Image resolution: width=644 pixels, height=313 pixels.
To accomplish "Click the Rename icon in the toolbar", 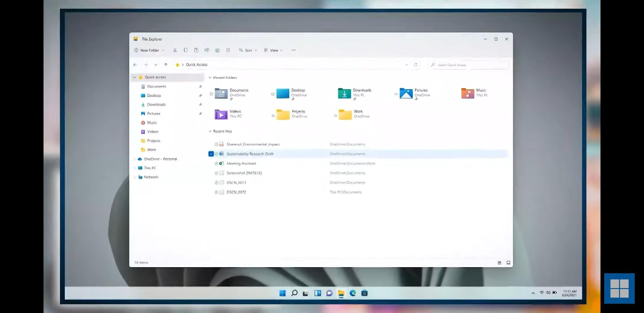I will click(x=207, y=50).
